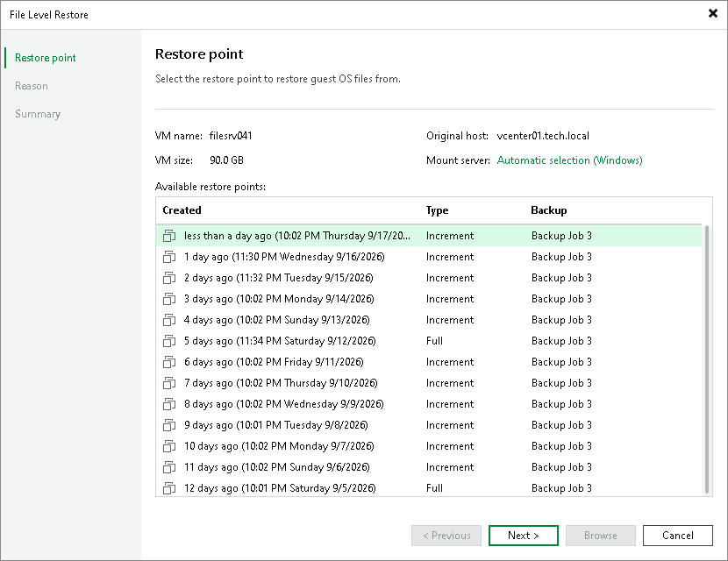Select '8 days ago (10:02 PM Wednesday 9/9/2026)'
Image resolution: width=728 pixels, height=561 pixels.
[x=429, y=404]
